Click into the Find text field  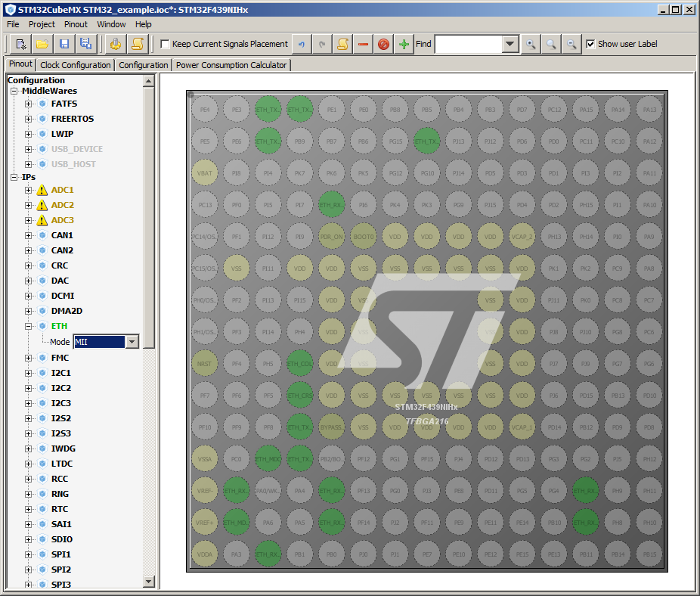coord(469,44)
